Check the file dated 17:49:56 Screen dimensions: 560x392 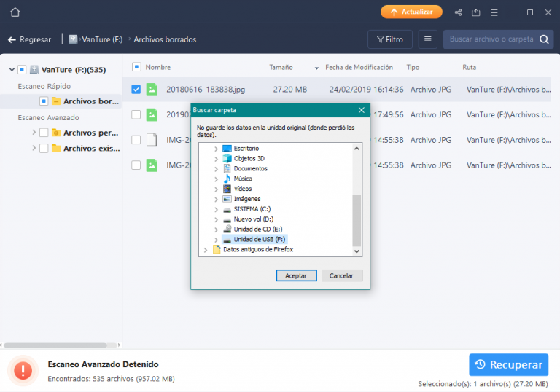tap(136, 114)
